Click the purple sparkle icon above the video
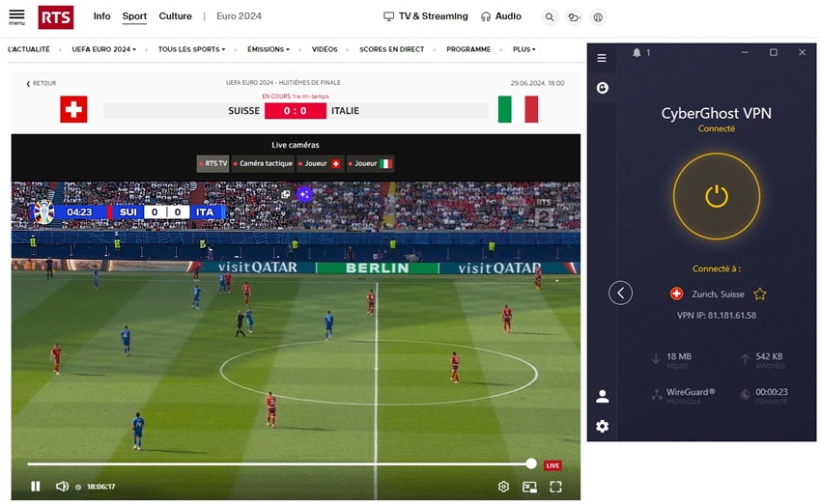This screenshot has height=504, width=821. point(304,194)
